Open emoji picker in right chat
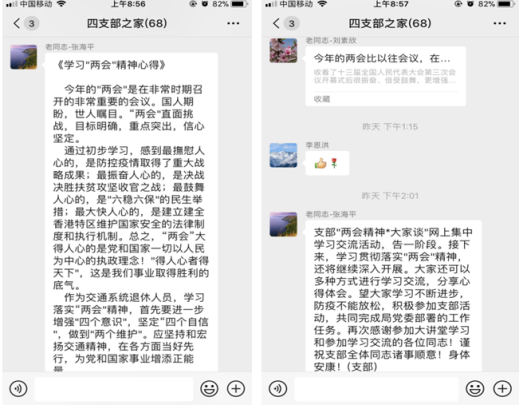Viewport: 520px width, 405px height. pyautogui.click(x=475, y=388)
